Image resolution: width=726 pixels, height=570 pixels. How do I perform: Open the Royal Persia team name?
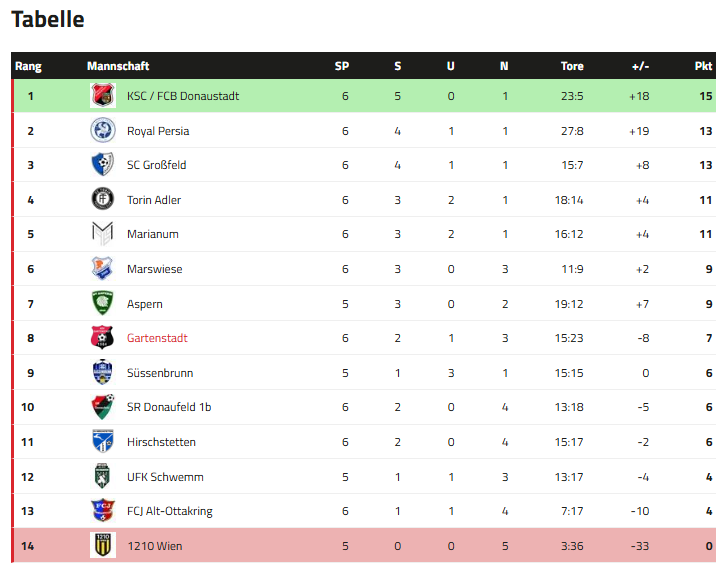click(158, 131)
